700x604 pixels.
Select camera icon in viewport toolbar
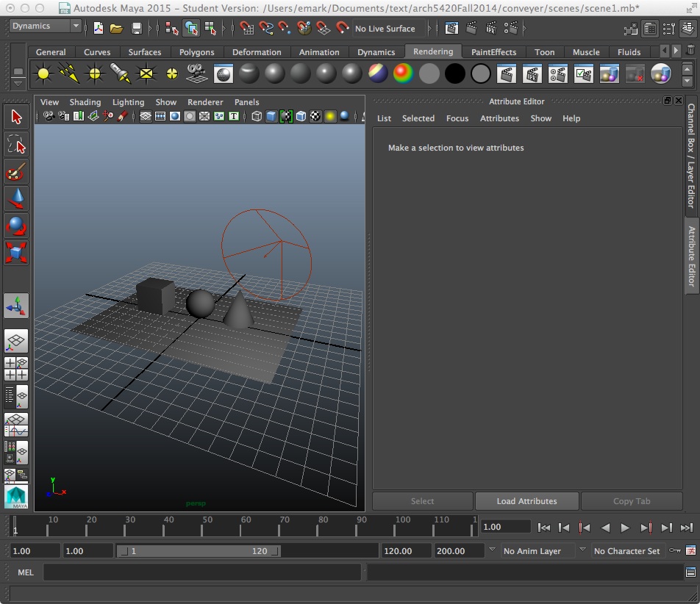tap(49, 116)
